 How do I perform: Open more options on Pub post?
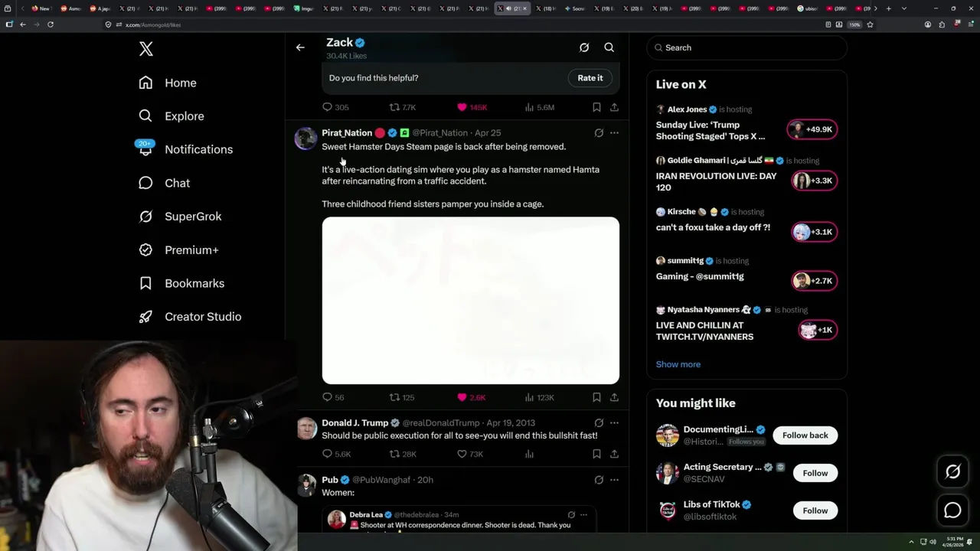coord(614,480)
